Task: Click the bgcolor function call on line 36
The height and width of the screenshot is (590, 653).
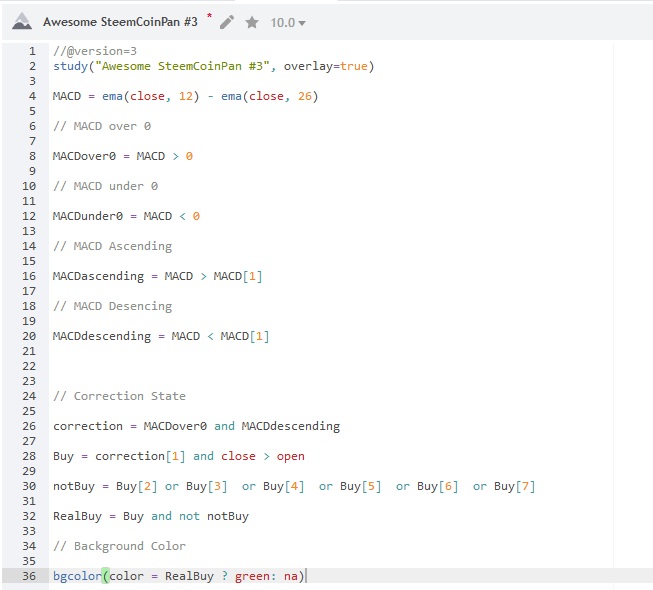Action: (179, 576)
